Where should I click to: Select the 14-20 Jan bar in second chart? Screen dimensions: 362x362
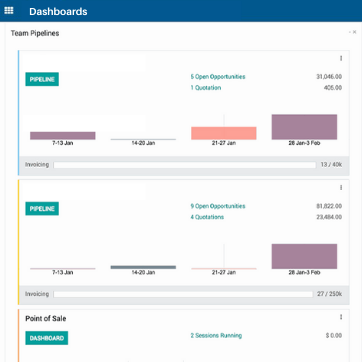pos(143,267)
